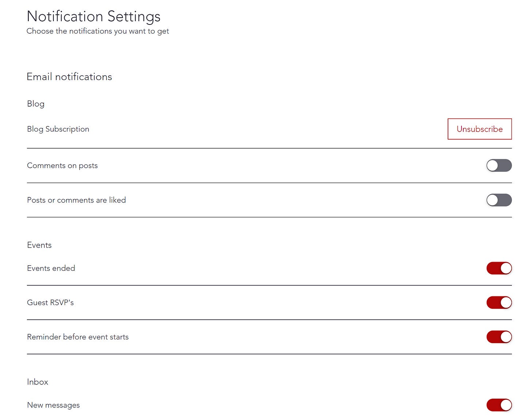Select the Notification Settings heading

(x=94, y=16)
